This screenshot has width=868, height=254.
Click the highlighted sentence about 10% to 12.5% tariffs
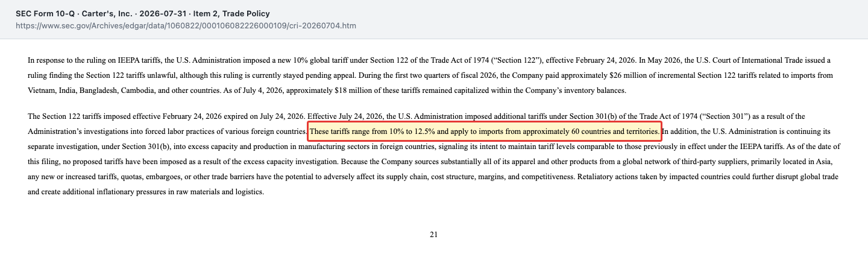click(485, 131)
